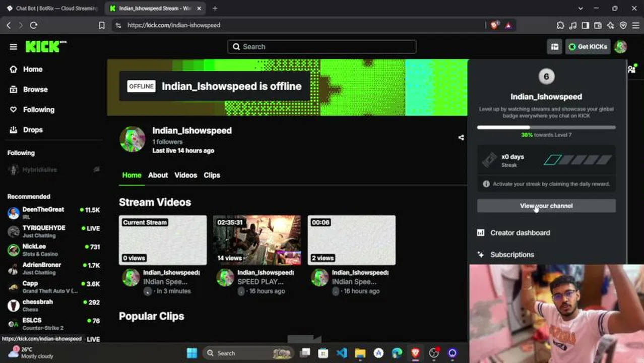Open the Current Stream video thumbnail
This screenshot has width=644, height=363.
coord(163,240)
